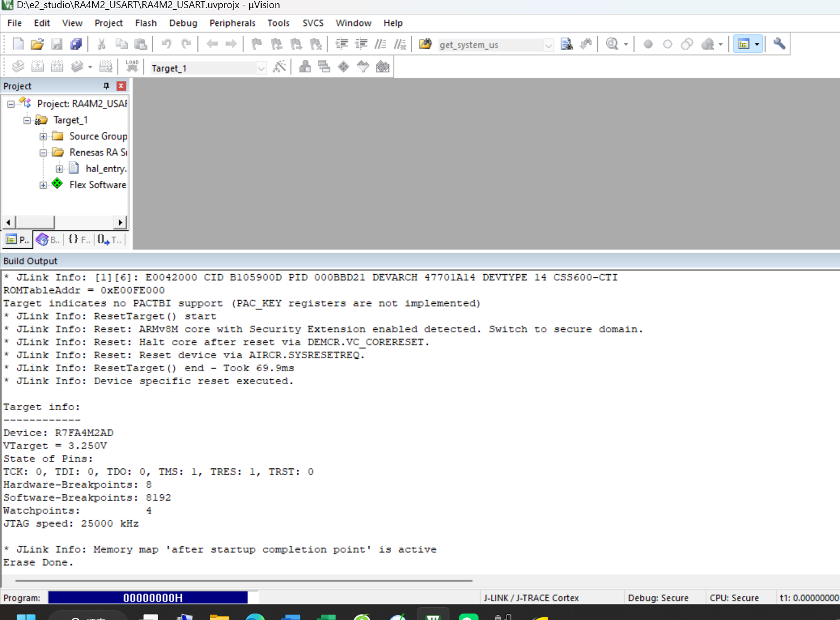Switch to the Functions tab in the Project panel
The height and width of the screenshot is (620, 840).
pos(79,240)
